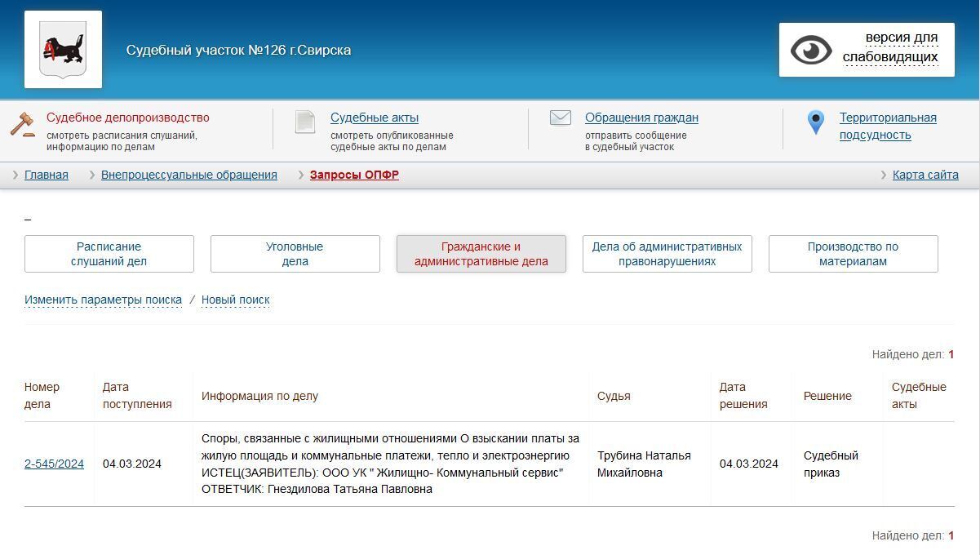Image resolution: width=980 pixels, height=555 pixels.
Task: Open Карта сайта link
Action: (925, 175)
